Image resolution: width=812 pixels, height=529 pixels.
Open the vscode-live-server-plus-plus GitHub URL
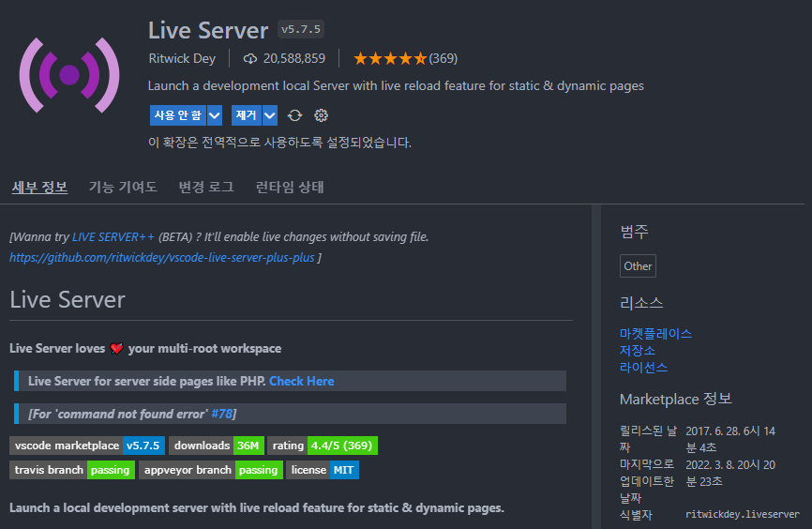[x=162, y=258]
